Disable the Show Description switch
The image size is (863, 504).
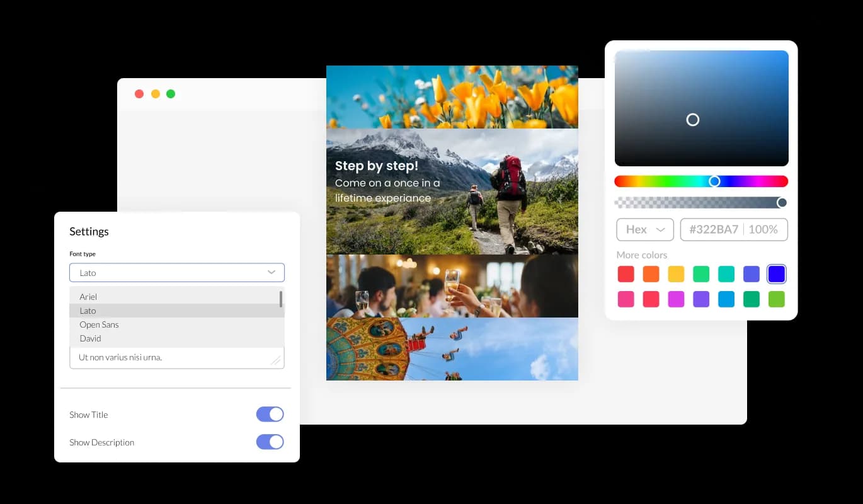pos(270,442)
